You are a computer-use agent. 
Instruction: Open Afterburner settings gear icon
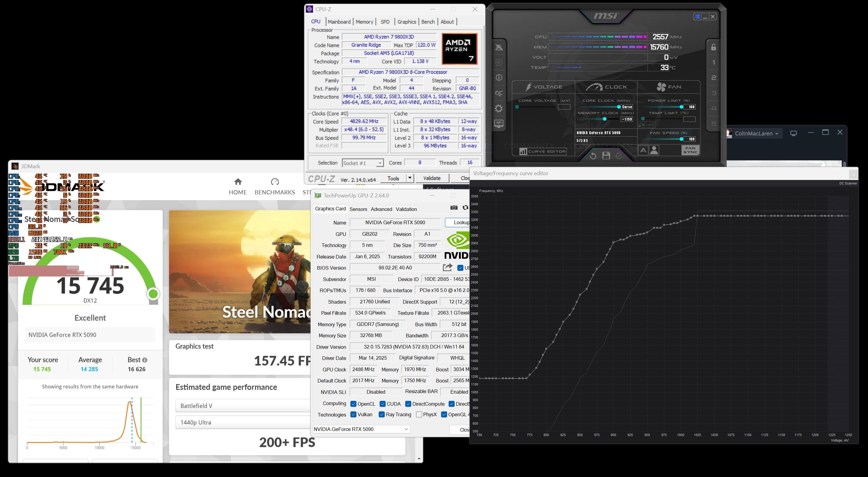[499, 108]
